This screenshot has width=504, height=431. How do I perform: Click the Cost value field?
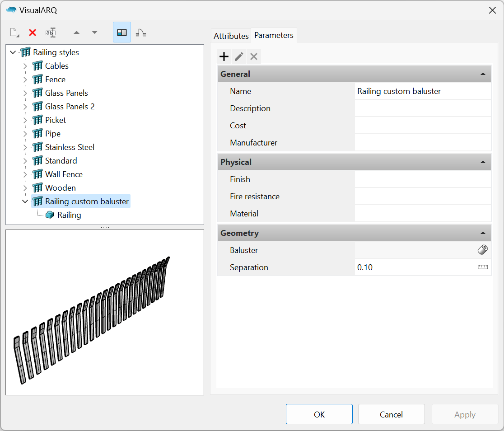[x=423, y=126]
